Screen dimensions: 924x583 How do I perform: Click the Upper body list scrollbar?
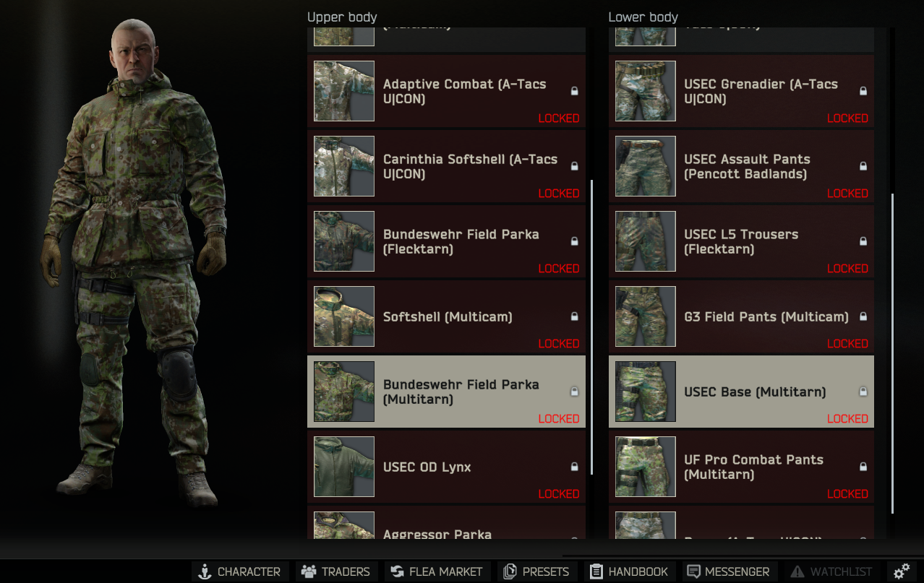[591, 327]
